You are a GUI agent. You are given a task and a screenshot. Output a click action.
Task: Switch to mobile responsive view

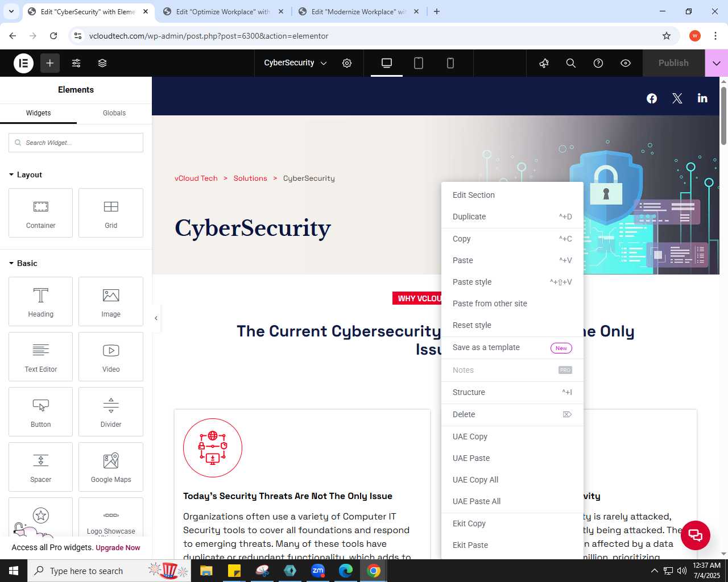coord(450,63)
